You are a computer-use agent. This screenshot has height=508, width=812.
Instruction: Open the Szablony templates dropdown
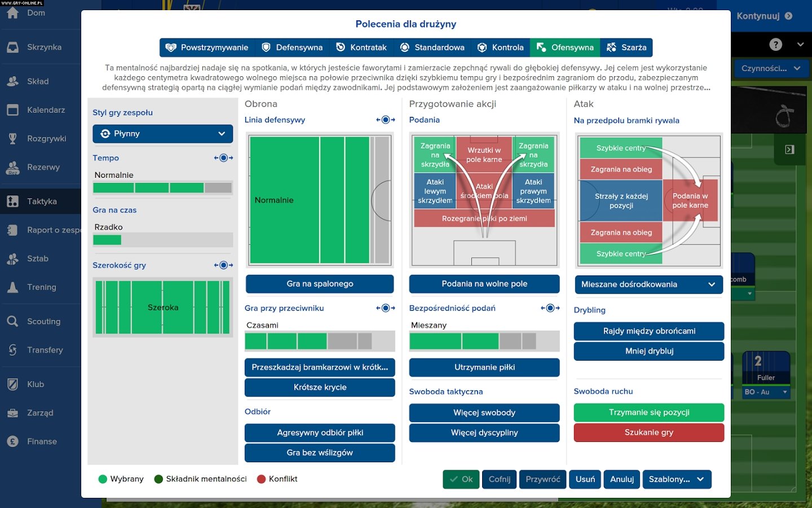676,479
